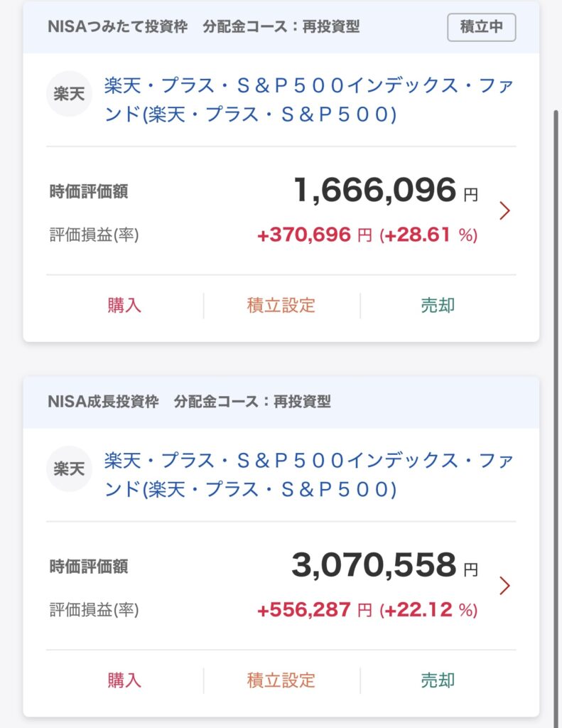Open 積立設定 in NISAつみたて投資枠 card
Viewport: 562px width, 728px height.
pyautogui.click(x=281, y=306)
